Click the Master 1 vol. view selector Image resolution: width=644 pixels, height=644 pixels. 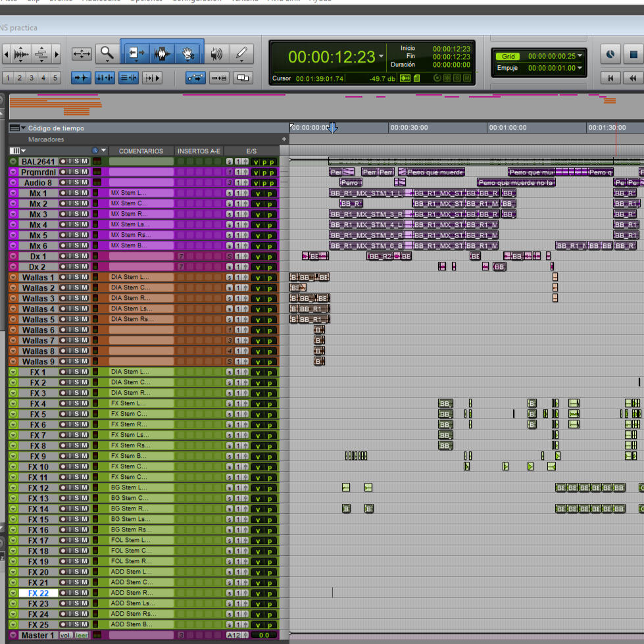pyautogui.click(x=66, y=635)
